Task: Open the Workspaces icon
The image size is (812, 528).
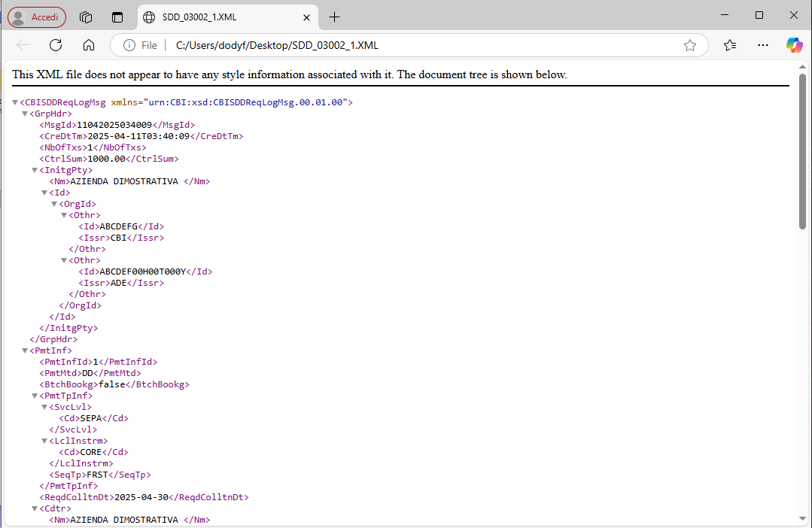Action: pos(86,17)
